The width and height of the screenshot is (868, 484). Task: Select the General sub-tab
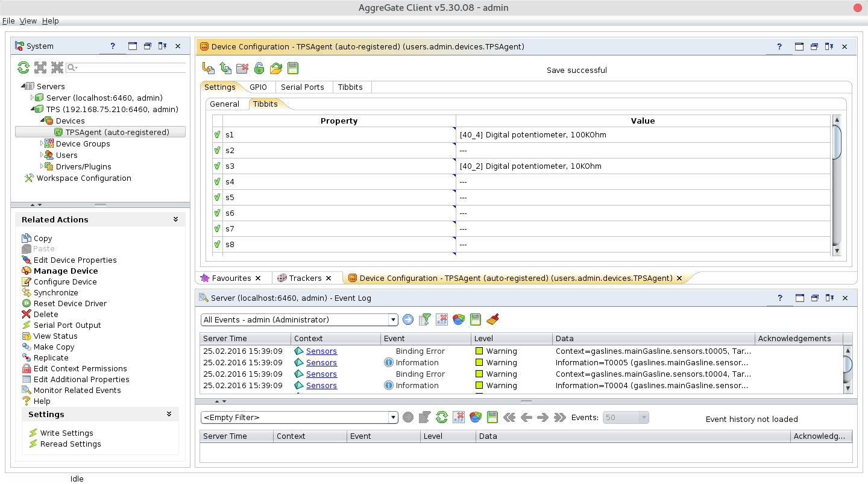[x=225, y=104]
